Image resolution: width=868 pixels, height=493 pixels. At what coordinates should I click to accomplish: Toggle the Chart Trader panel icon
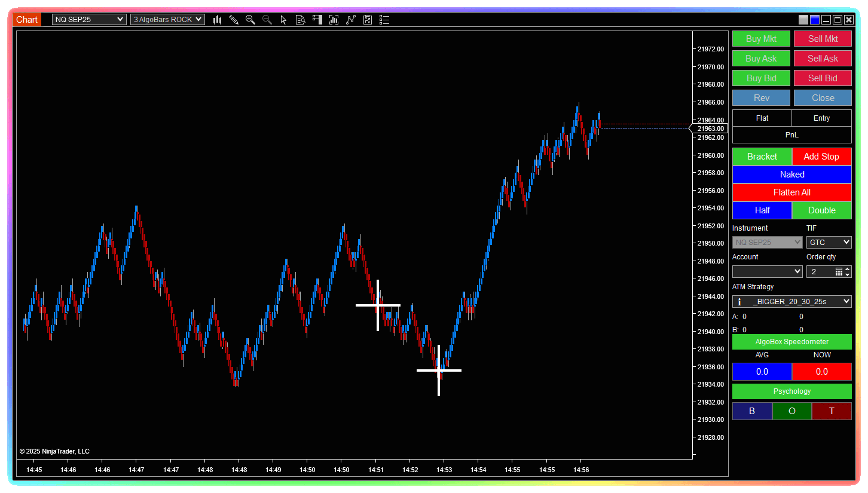coord(317,20)
